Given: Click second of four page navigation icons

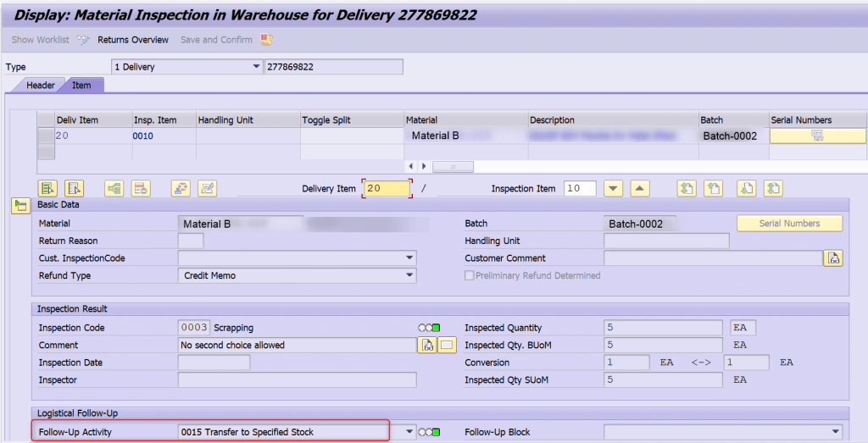Looking at the screenshot, I should (x=713, y=189).
